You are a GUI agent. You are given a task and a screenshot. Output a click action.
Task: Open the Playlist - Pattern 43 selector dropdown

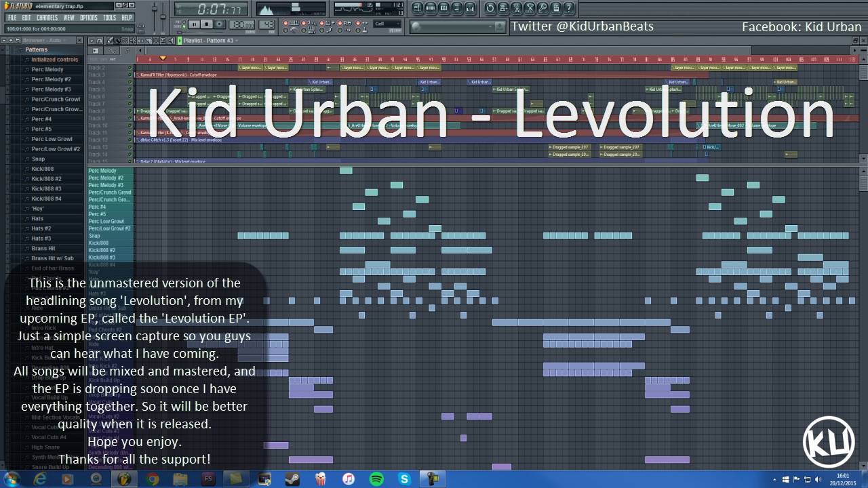[210, 41]
